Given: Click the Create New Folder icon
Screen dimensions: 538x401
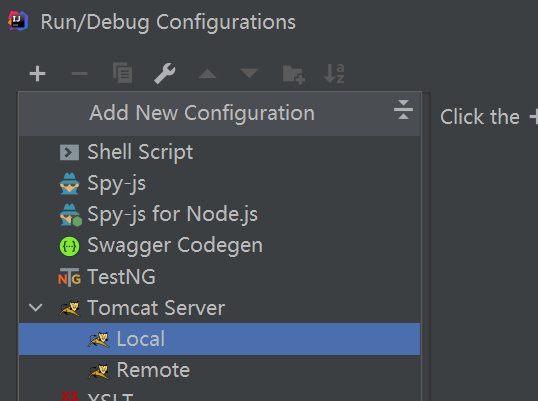Looking at the screenshot, I should click(x=293, y=74).
